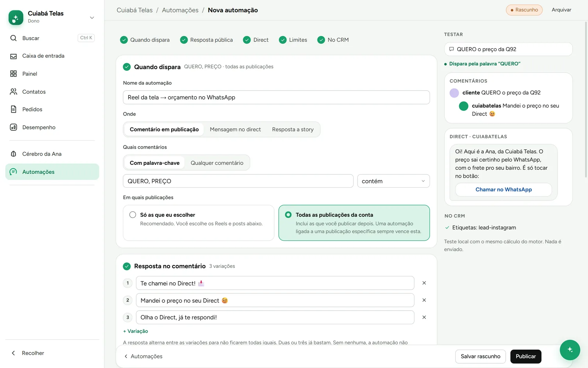Expand the Cuiabá Telas workspace switcher
Viewport: 588px width, 368px height.
92,18
